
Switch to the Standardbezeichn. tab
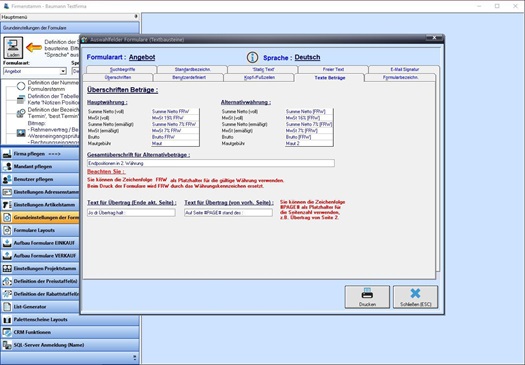pos(193,69)
